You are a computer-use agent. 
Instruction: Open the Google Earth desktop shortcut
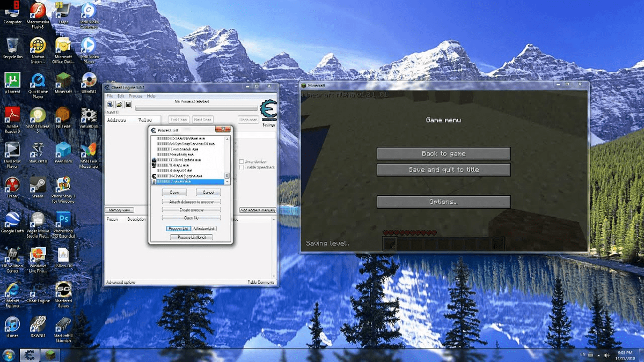coord(12,223)
